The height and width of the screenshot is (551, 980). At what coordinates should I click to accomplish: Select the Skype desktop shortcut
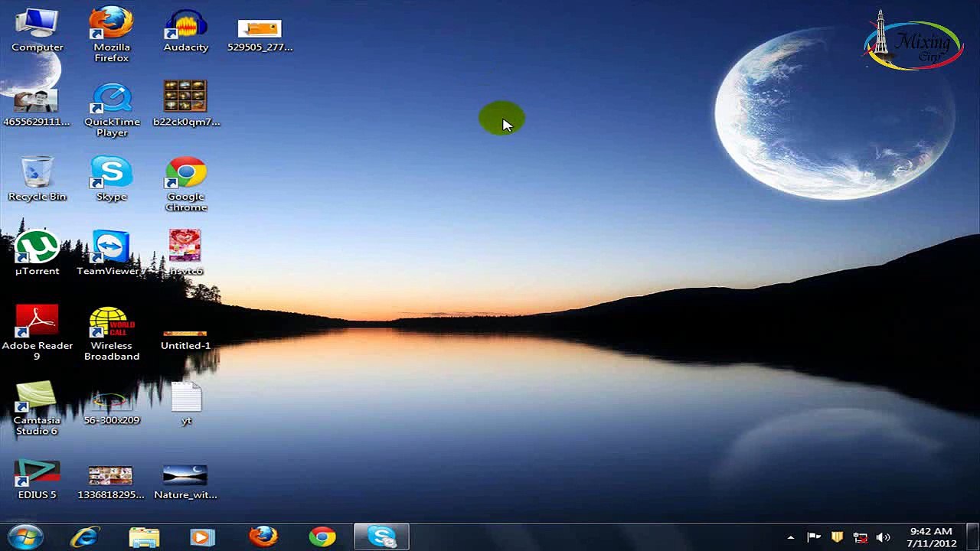pos(112,179)
